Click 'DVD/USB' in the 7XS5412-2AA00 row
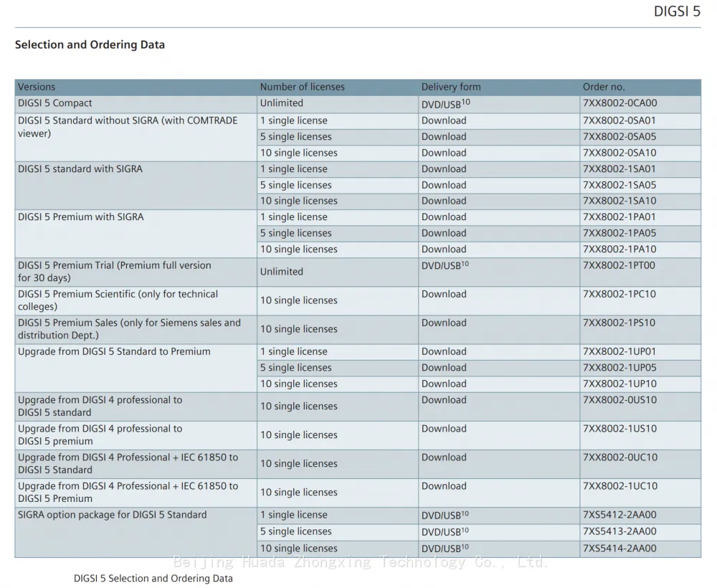 point(445,516)
